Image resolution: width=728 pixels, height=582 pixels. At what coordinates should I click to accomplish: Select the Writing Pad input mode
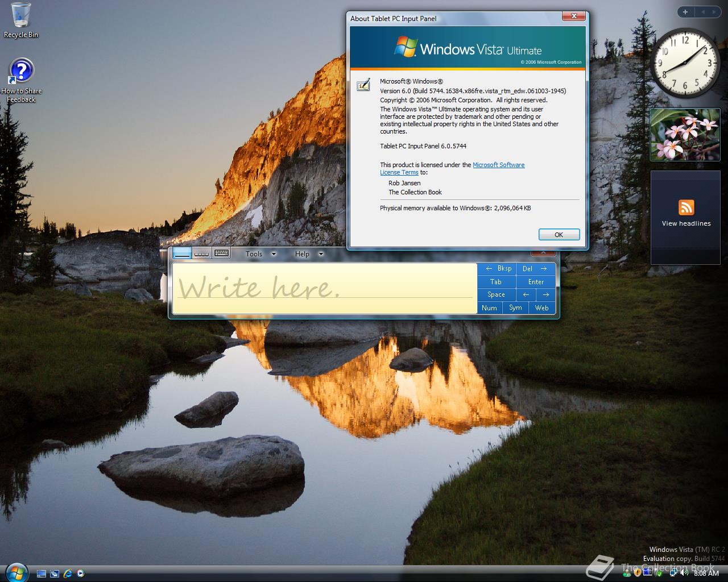(183, 253)
